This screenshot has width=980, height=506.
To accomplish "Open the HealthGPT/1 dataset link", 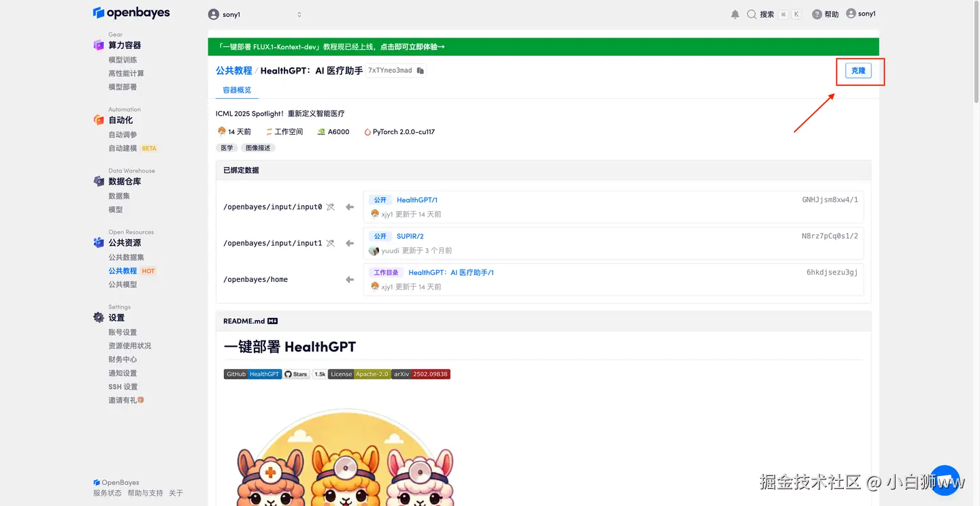I will click(x=417, y=200).
